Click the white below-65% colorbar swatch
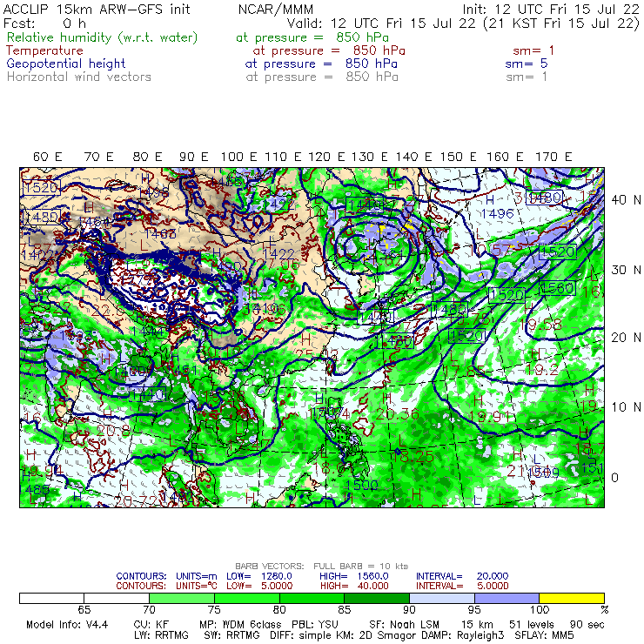This screenshot has height=644, width=644. [51, 598]
